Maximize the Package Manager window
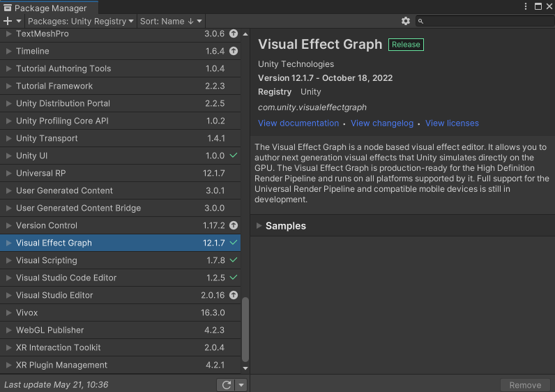555x392 pixels. (538, 6)
